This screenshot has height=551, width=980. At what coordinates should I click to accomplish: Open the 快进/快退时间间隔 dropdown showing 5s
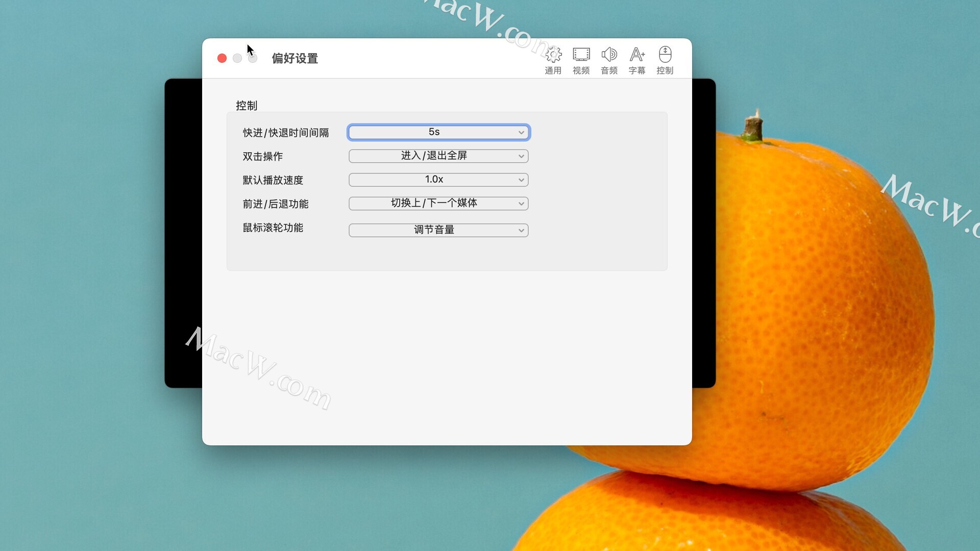[438, 132]
